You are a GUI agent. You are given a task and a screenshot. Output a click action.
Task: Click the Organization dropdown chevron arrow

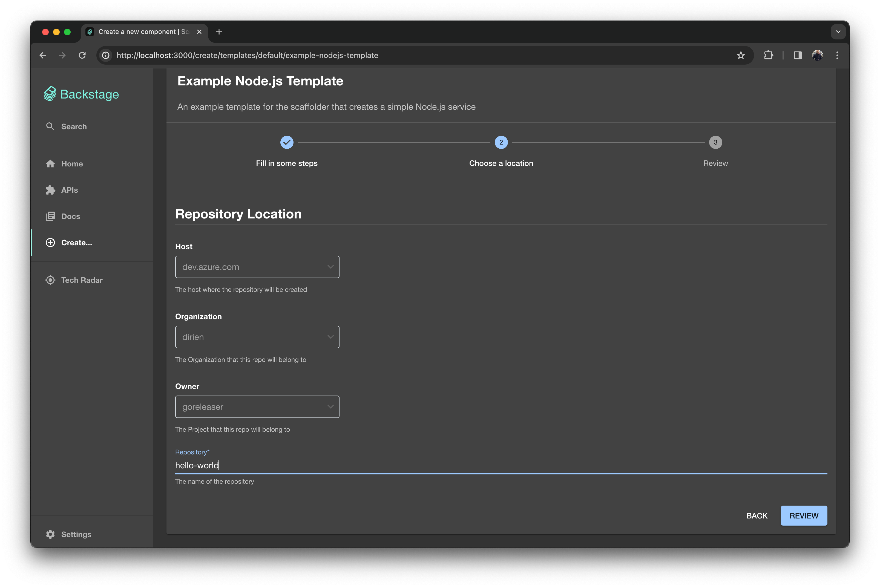pos(330,337)
